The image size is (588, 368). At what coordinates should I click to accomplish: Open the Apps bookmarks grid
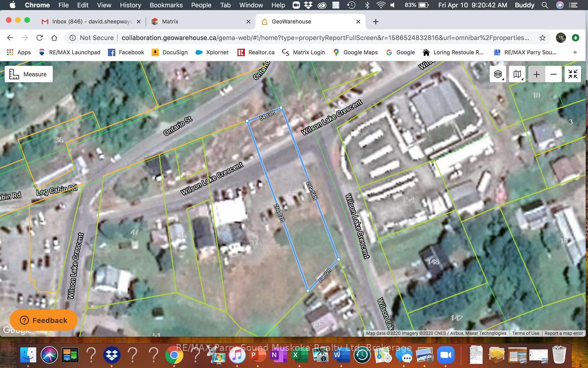(x=19, y=52)
